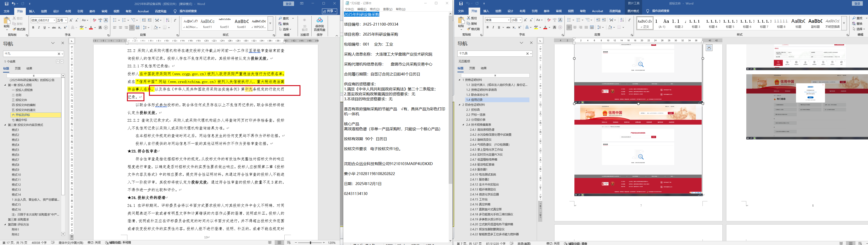The image size is (868, 245).
Task: Click 保存到百度网盘 icon in left Word
Action: click(x=319, y=24)
